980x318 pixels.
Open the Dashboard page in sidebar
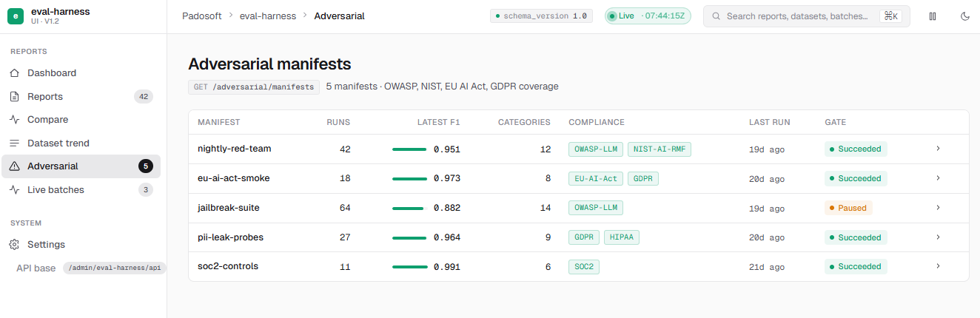81,73
